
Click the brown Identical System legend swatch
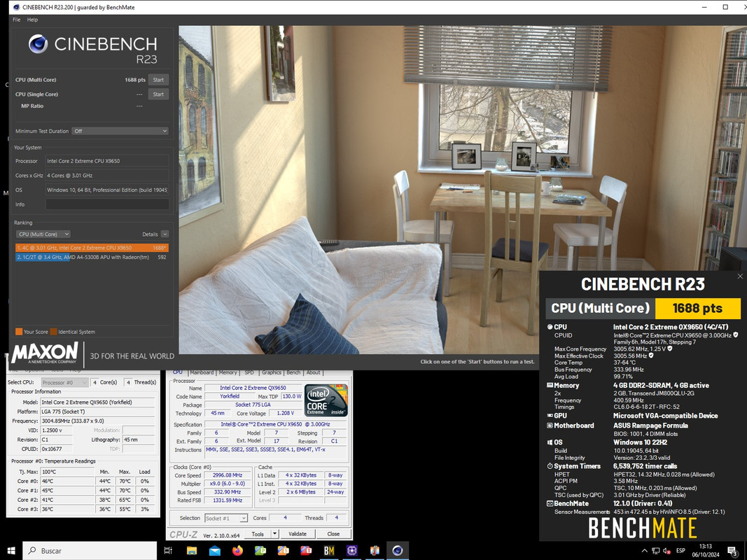[54, 331]
